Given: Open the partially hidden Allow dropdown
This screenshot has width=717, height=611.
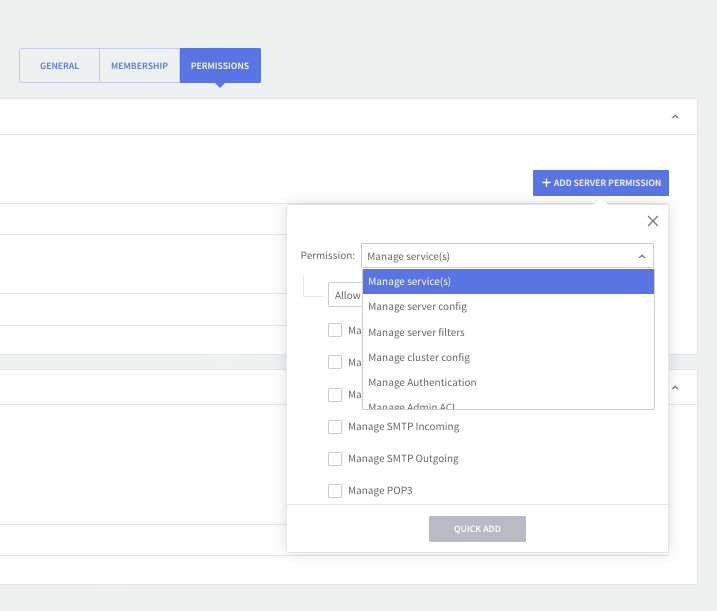Looking at the screenshot, I should [345, 295].
